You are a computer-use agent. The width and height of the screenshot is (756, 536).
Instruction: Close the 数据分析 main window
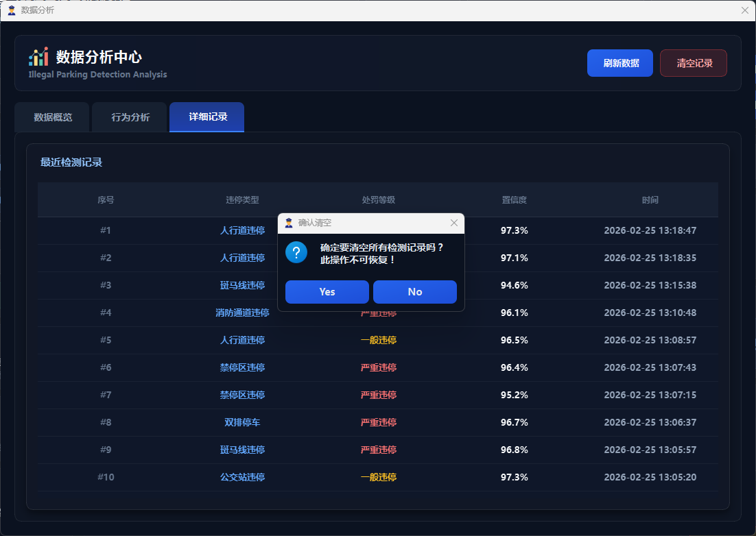click(745, 10)
